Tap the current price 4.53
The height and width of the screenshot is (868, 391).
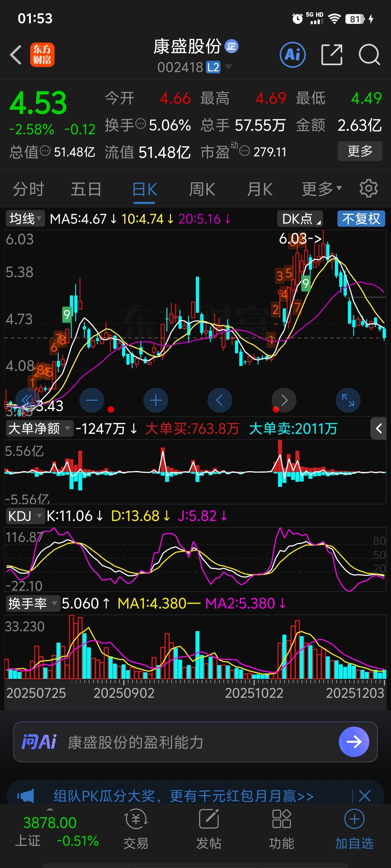click(38, 103)
